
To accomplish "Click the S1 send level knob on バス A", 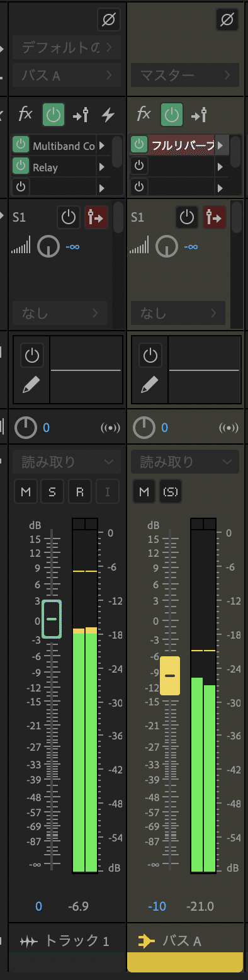I will coord(166,247).
